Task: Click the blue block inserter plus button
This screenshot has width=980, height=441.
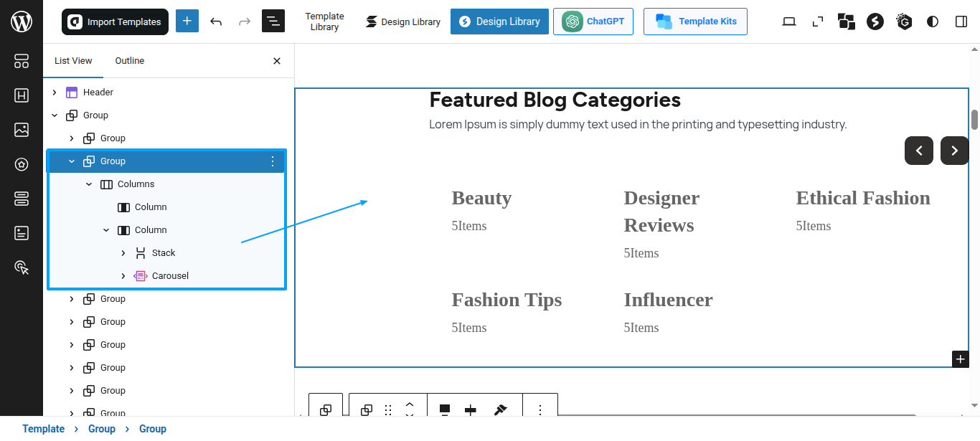Action: [x=187, y=22]
